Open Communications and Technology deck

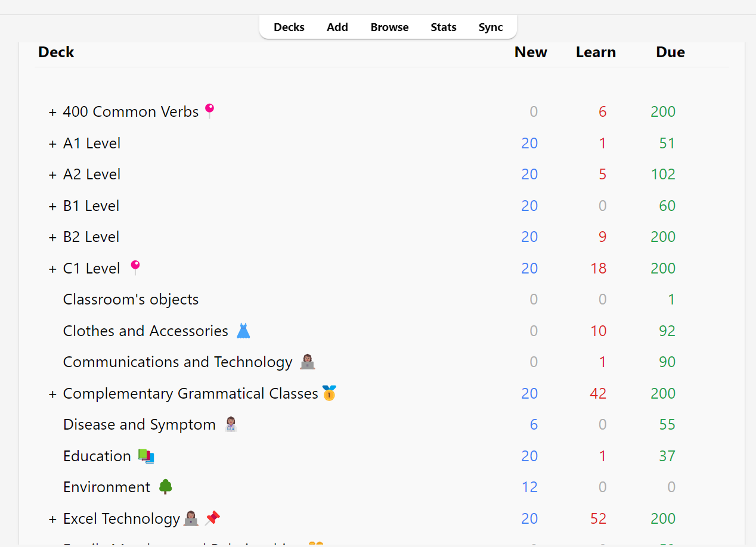(178, 362)
